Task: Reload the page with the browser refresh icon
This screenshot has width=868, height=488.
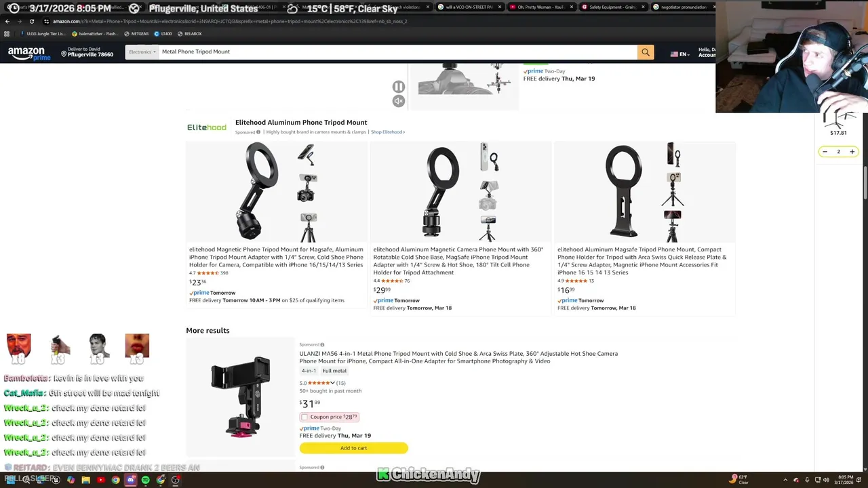Action: click(x=31, y=21)
